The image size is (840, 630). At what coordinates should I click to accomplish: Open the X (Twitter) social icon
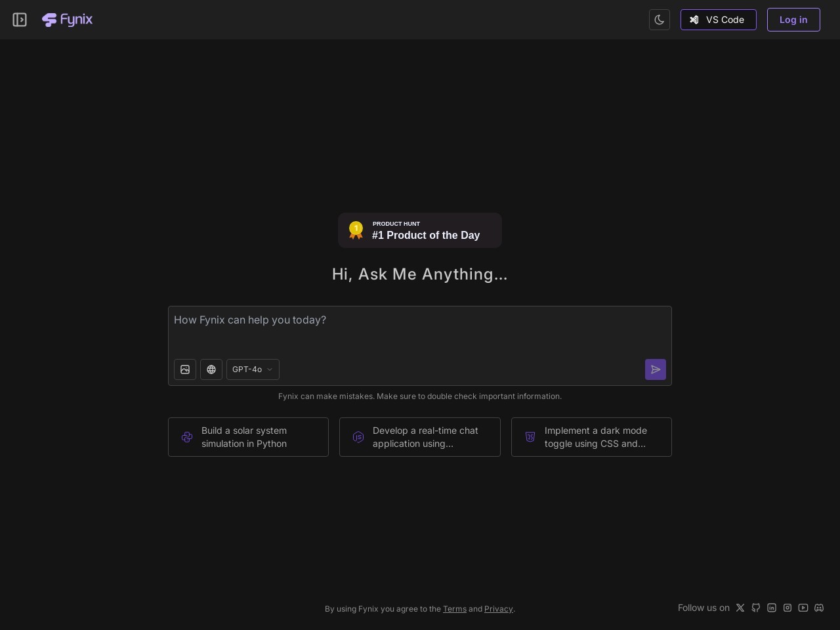coord(740,608)
